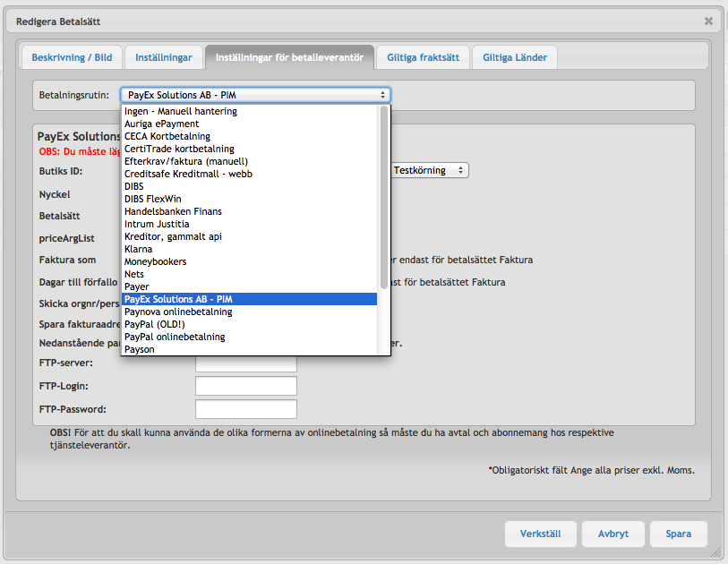Select the Payer option

pyautogui.click(x=249, y=286)
